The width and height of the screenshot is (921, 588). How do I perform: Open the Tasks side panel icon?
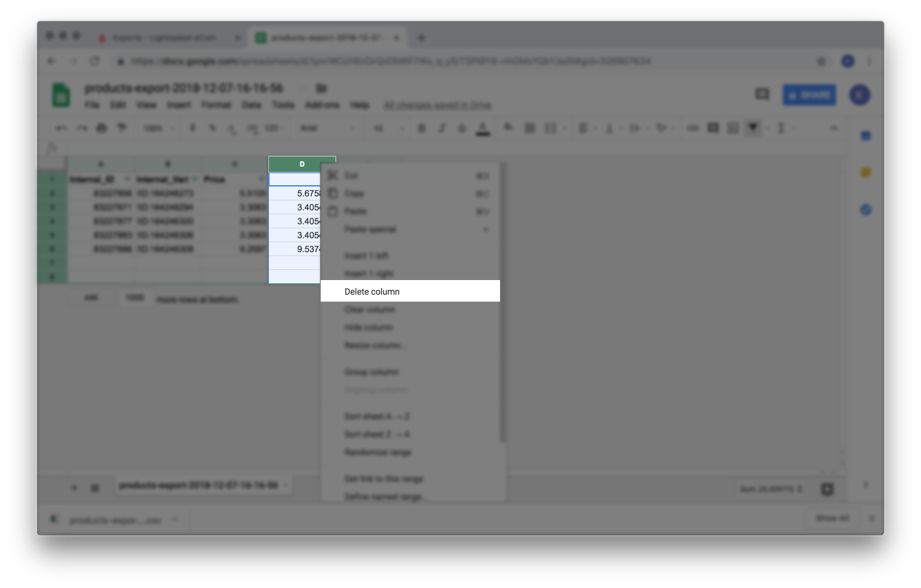coord(866,210)
